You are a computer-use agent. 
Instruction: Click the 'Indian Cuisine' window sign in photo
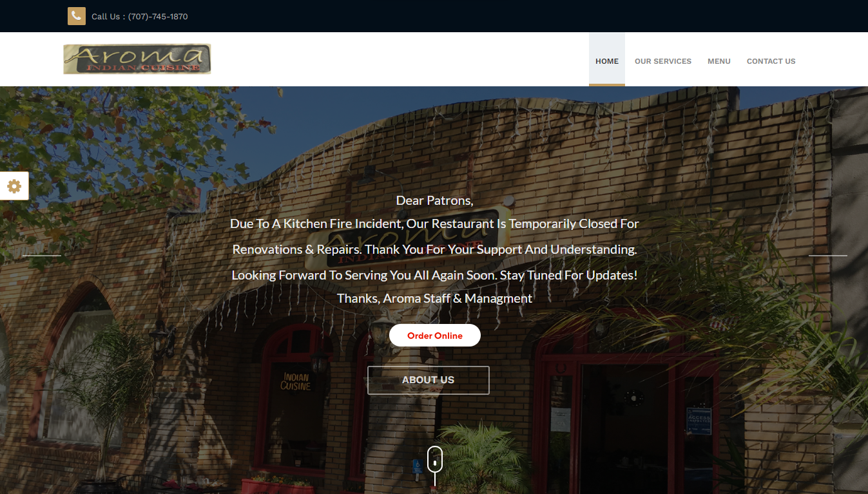pyautogui.click(x=296, y=381)
